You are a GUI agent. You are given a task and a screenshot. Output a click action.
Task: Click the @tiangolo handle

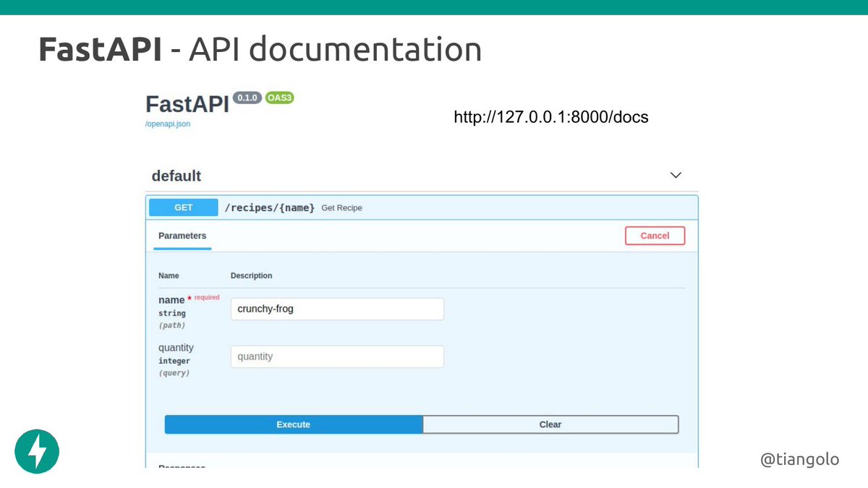[800, 459]
